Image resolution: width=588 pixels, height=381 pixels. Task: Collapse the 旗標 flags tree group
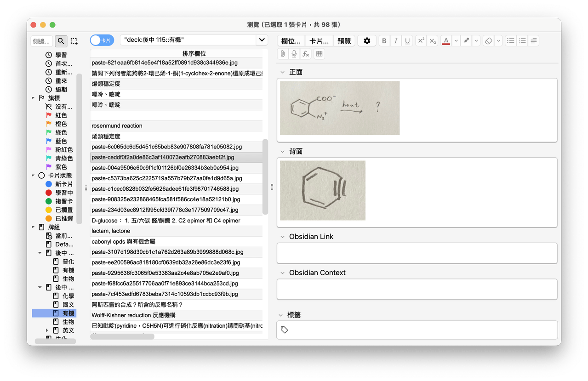click(x=33, y=98)
